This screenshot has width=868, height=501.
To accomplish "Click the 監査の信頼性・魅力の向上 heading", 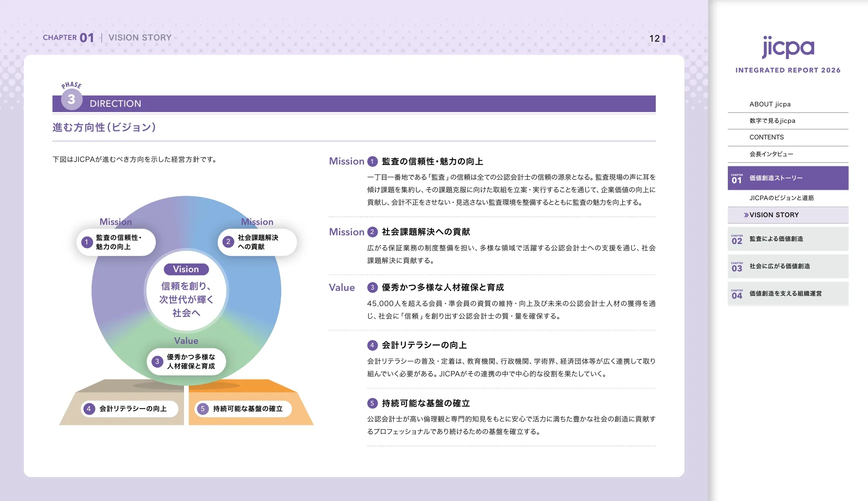I will tap(432, 162).
